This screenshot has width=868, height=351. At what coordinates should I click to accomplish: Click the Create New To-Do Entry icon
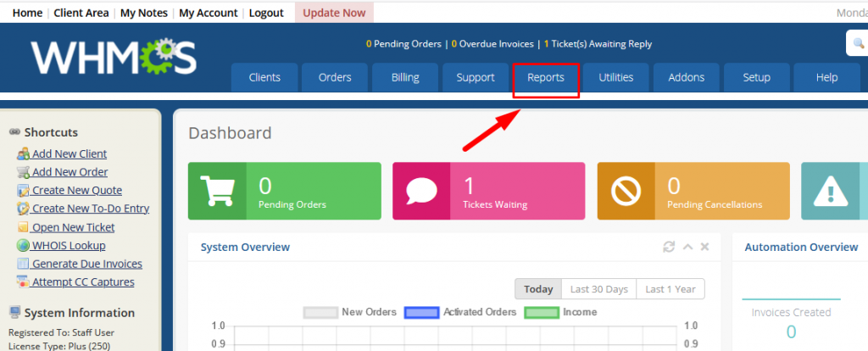[23, 209]
